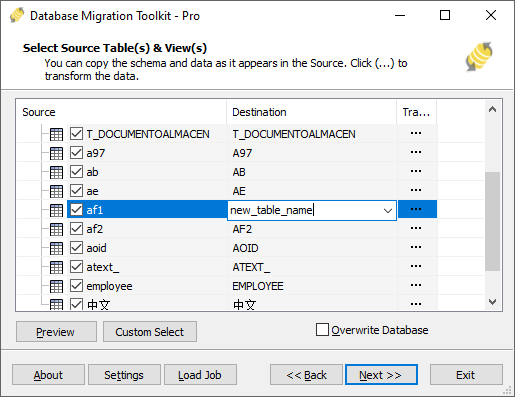
Task: Select the AOID destination cell
Action: (312, 248)
